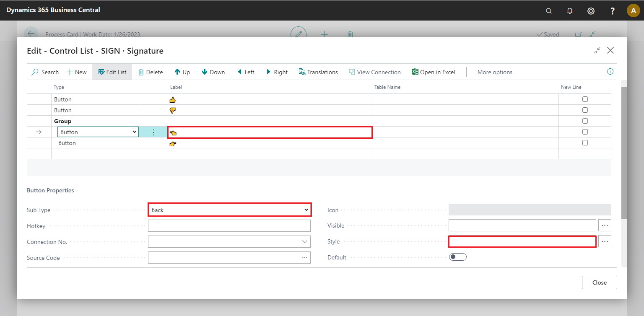Click the dialog vertical scrollbar
This screenshot has height=316, width=644.
624,153
